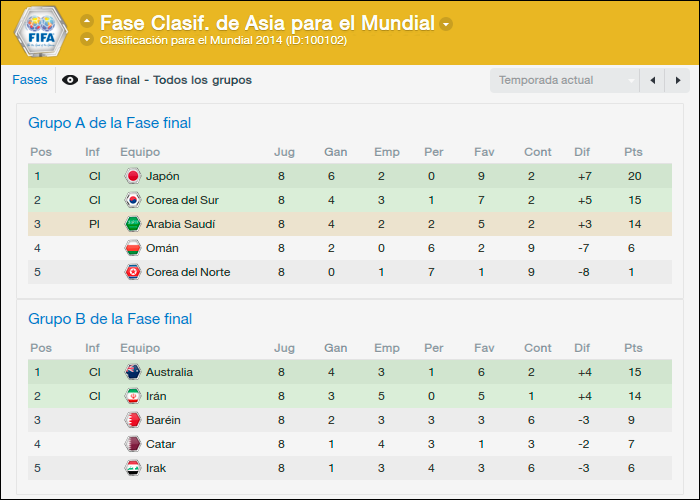Click the down arrow beside the subtitle
The image size is (700, 500).
point(87,39)
